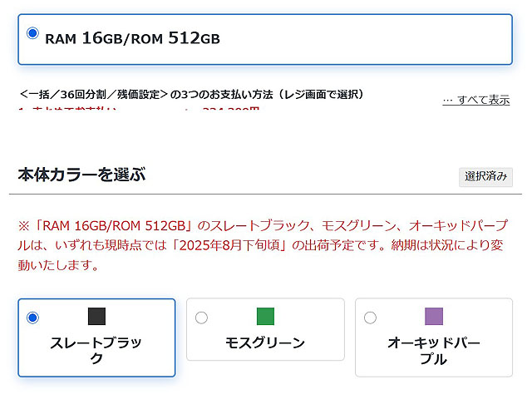
Task: Click the モスグリーン color name label
Action: tap(265, 342)
